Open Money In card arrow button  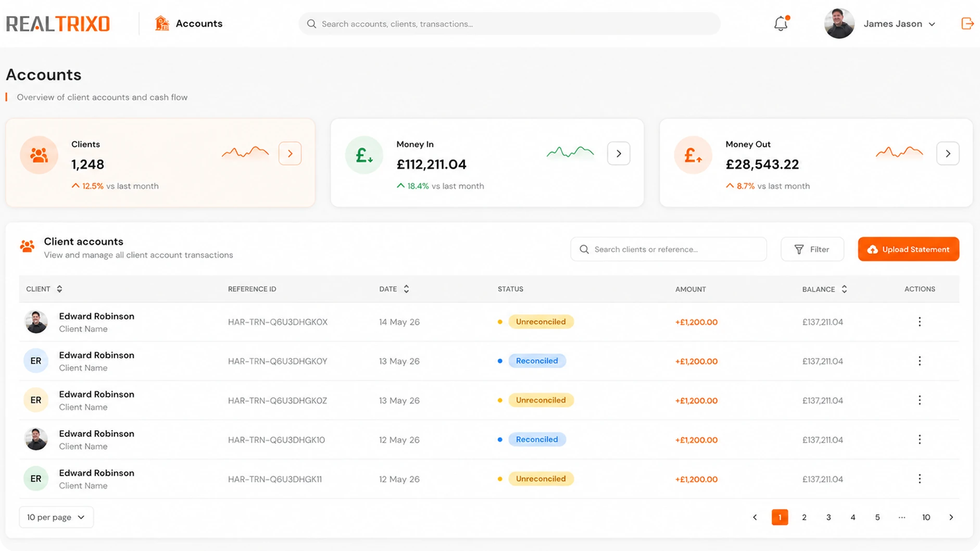coord(619,154)
